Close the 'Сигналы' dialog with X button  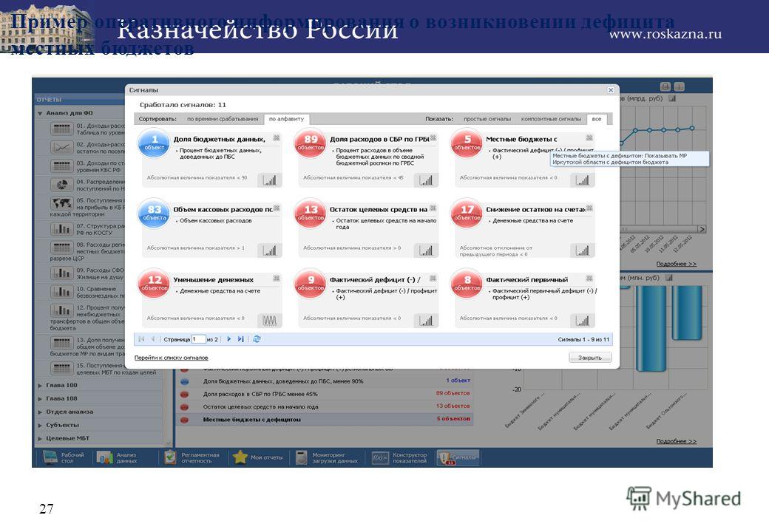tap(611, 90)
